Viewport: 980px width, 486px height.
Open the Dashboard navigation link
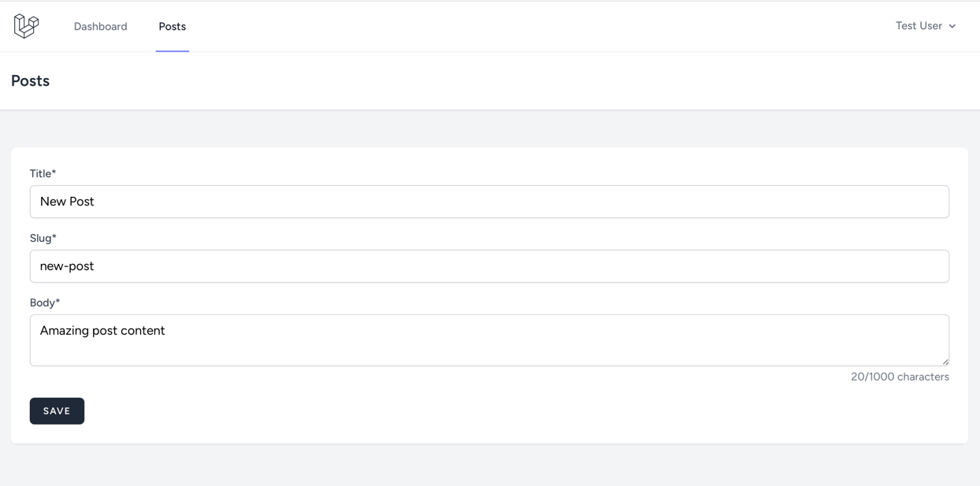coord(100,27)
